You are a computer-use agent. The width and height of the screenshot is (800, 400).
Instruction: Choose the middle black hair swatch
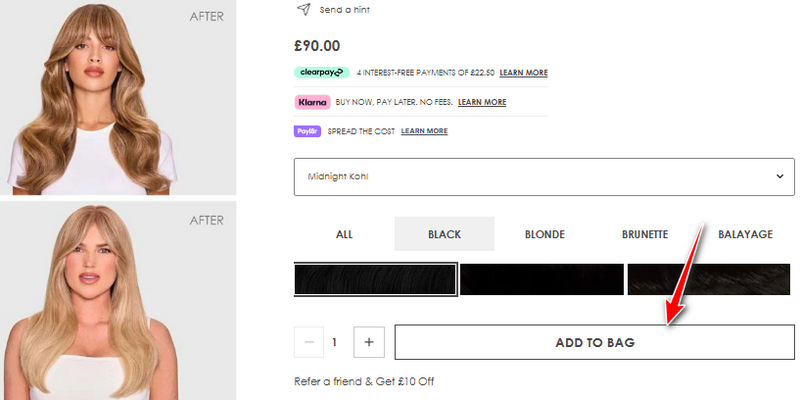[542, 280]
